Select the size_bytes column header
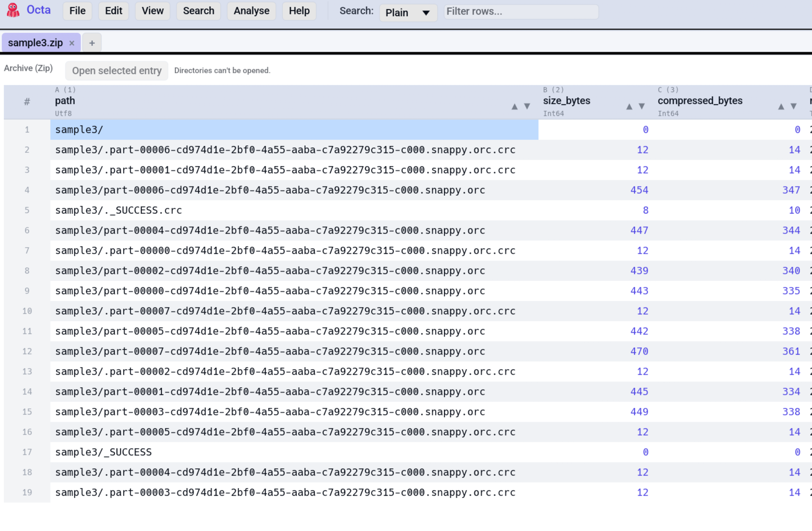The image size is (812, 531). click(596, 102)
